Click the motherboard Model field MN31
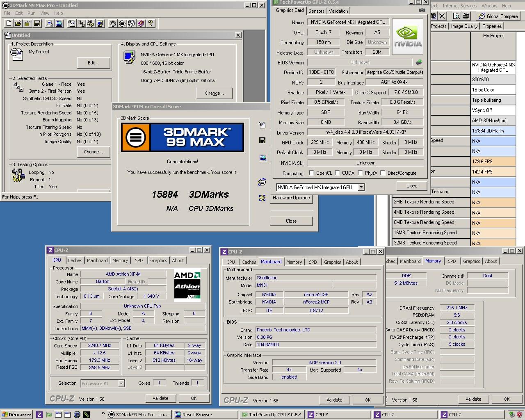Screen dimensions: 525x420 [294, 285]
